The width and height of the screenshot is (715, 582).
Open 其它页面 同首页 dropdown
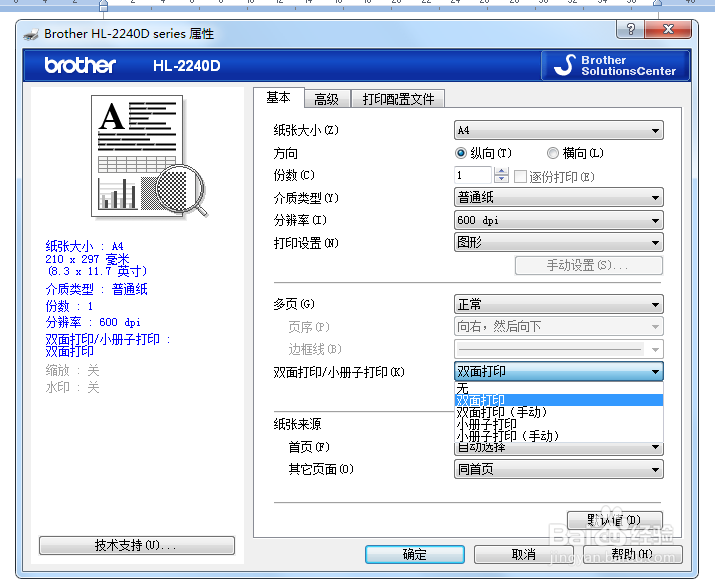click(x=559, y=469)
